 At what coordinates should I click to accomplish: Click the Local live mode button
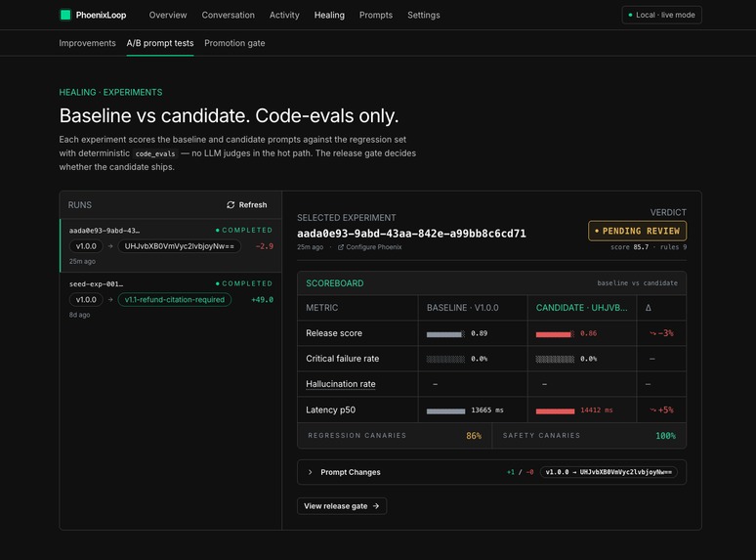[x=661, y=15]
